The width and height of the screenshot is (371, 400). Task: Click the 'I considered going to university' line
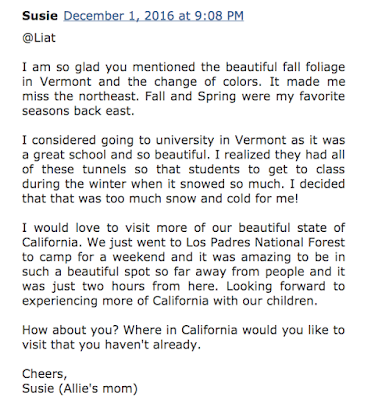[x=183, y=140]
